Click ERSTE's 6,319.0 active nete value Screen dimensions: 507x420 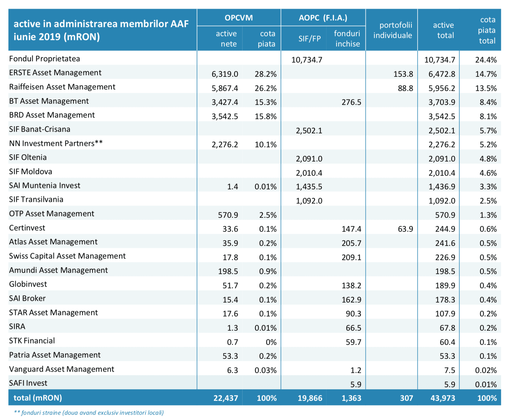coord(225,74)
